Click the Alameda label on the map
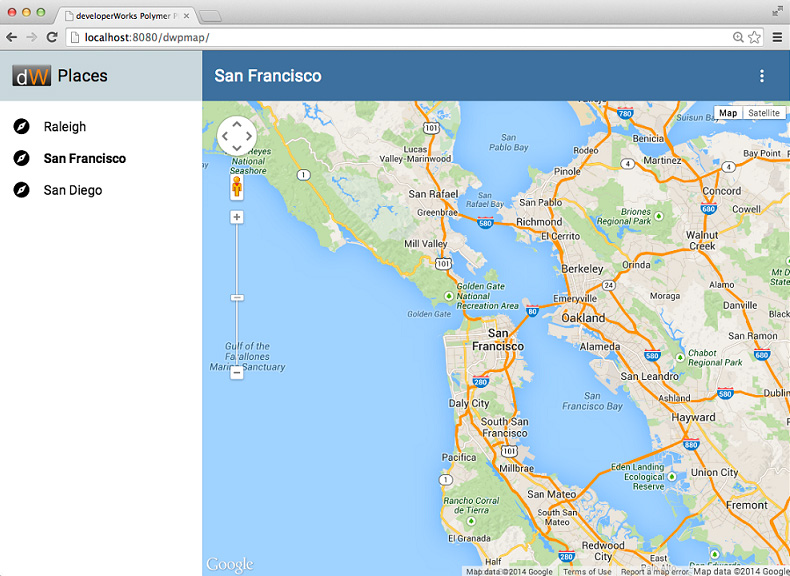790x576 pixels. (x=600, y=347)
